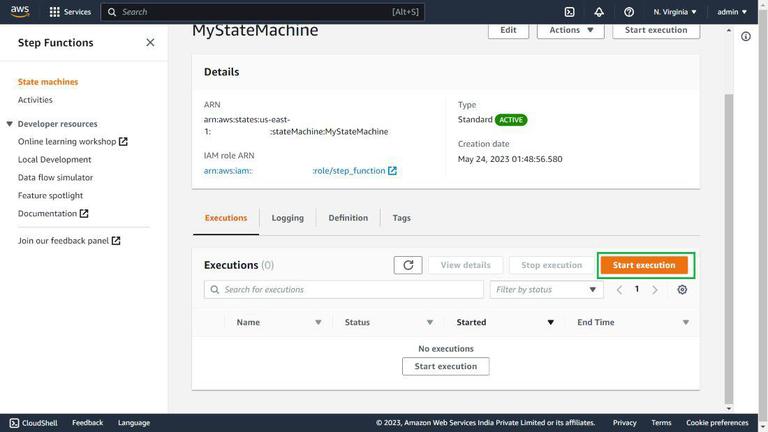Switch to the Executions tab

[x=226, y=218]
